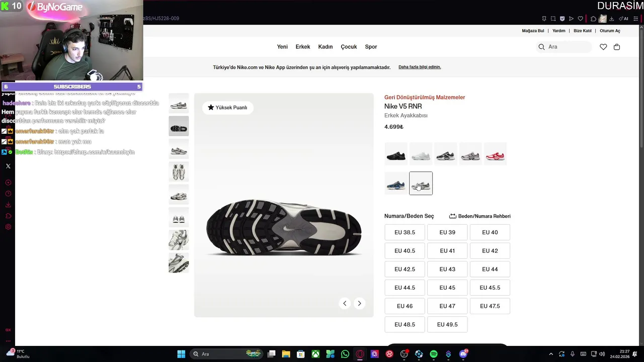The image size is (644, 362).
Task: Choose the blue shoe color variant
Action: tap(396, 183)
